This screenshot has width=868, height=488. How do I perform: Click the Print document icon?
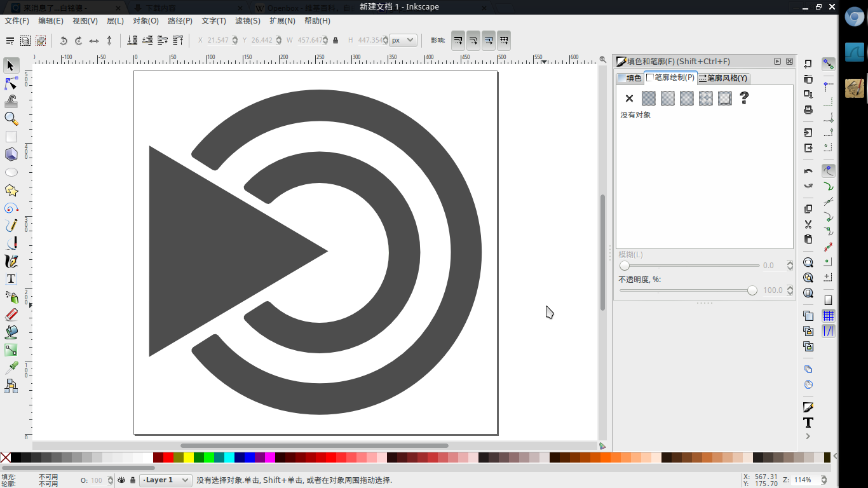click(x=808, y=110)
